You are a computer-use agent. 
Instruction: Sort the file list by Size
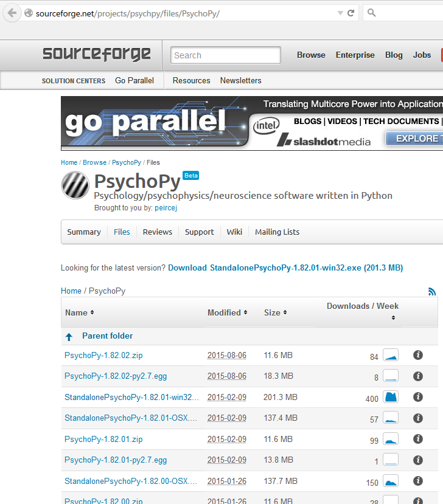tap(276, 312)
